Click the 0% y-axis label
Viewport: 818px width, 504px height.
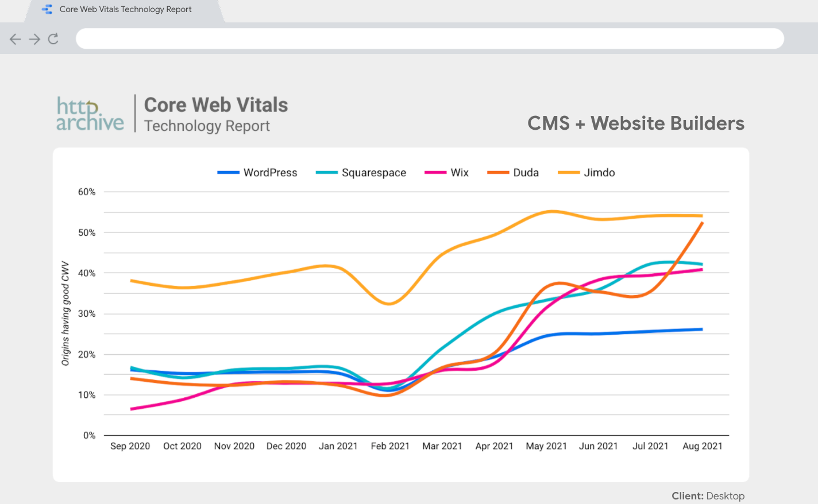pyautogui.click(x=89, y=435)
